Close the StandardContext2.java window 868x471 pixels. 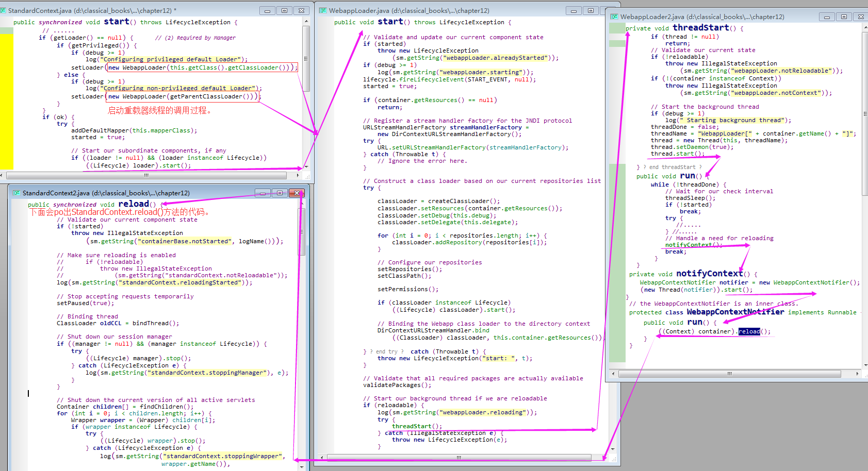pyautogui.click(x=297, y=193)
